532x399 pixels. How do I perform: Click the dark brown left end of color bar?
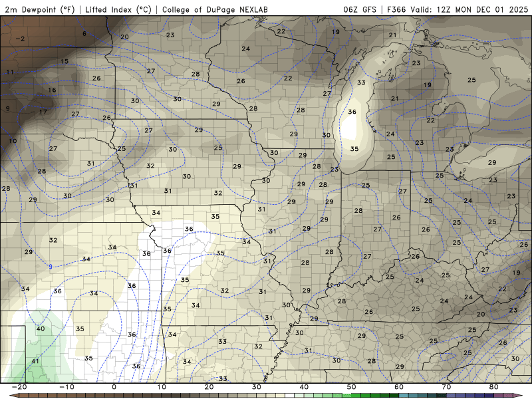(15, 396)
